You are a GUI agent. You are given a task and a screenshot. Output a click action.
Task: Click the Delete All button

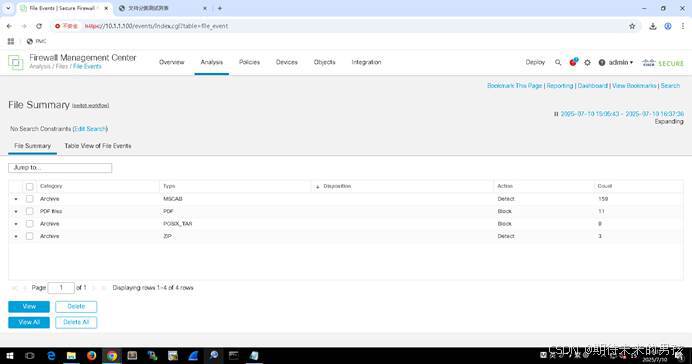[76, 323]
